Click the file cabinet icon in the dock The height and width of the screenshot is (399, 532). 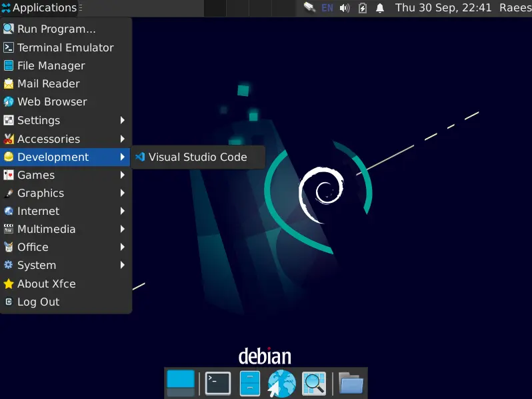pyautogui.click(x=249, y=383)
